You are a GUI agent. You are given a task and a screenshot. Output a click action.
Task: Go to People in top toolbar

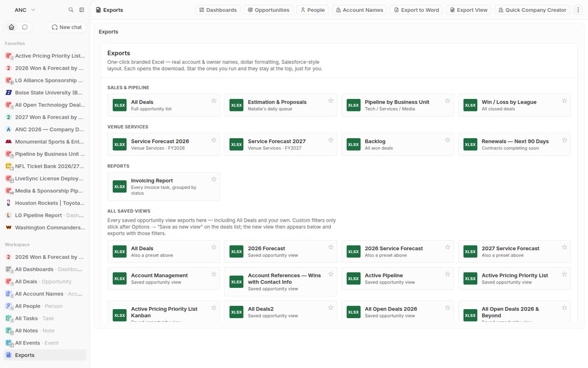313,10
